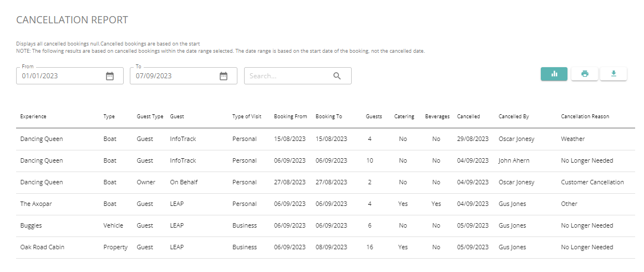644x272 pixels.
Task: Open the From date calendar picker
Action: click(x=110, y=76)
